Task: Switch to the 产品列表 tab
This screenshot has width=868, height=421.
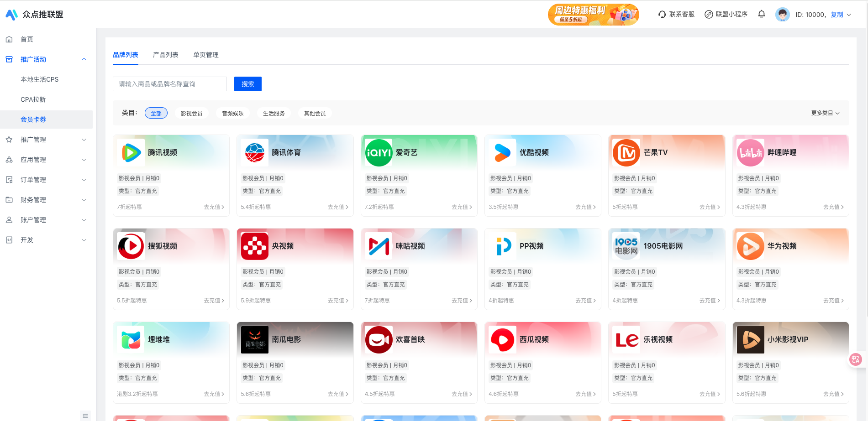Action: (x=165, y=55)
